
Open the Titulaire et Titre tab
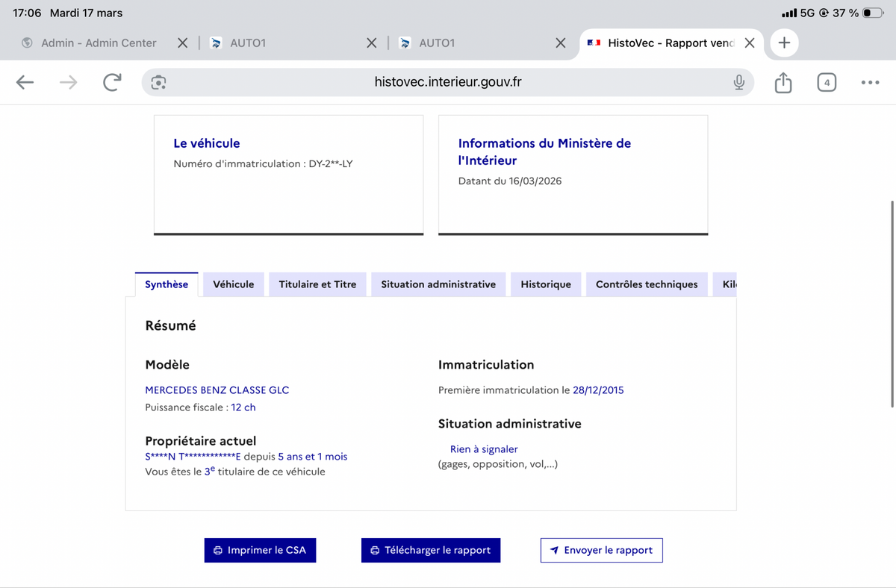pyautogui.click(x=317, y=284)
